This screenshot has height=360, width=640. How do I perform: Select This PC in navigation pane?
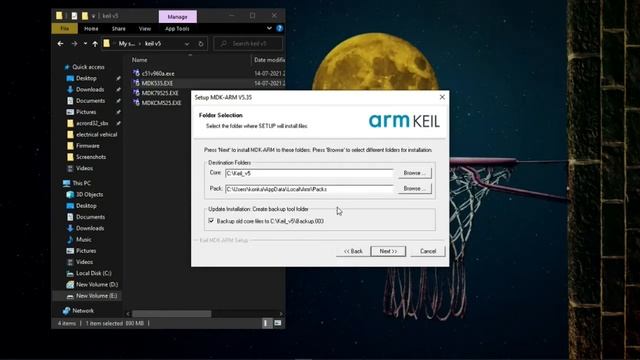[81, 183]
